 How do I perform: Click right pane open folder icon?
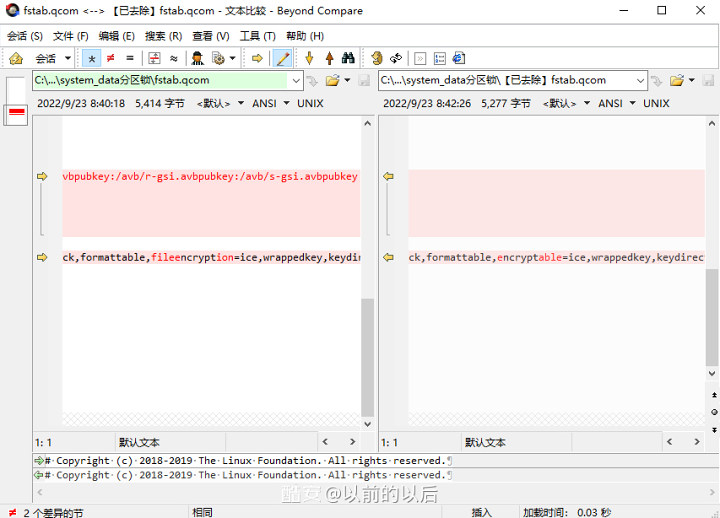[x=677, y=80]
